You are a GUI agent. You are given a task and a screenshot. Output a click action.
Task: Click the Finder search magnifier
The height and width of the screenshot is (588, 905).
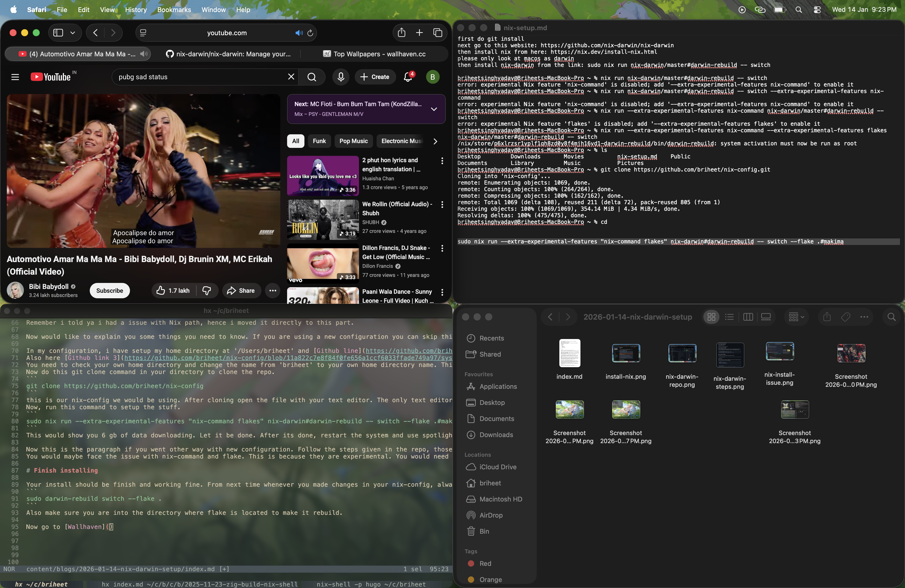point(891,317)
